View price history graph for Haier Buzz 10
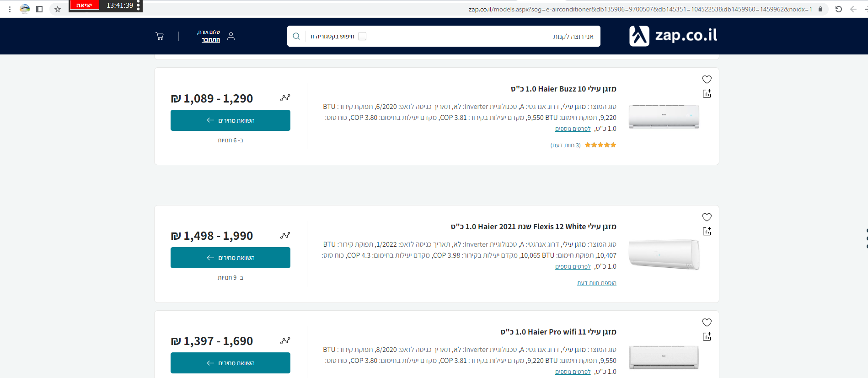 285,97
